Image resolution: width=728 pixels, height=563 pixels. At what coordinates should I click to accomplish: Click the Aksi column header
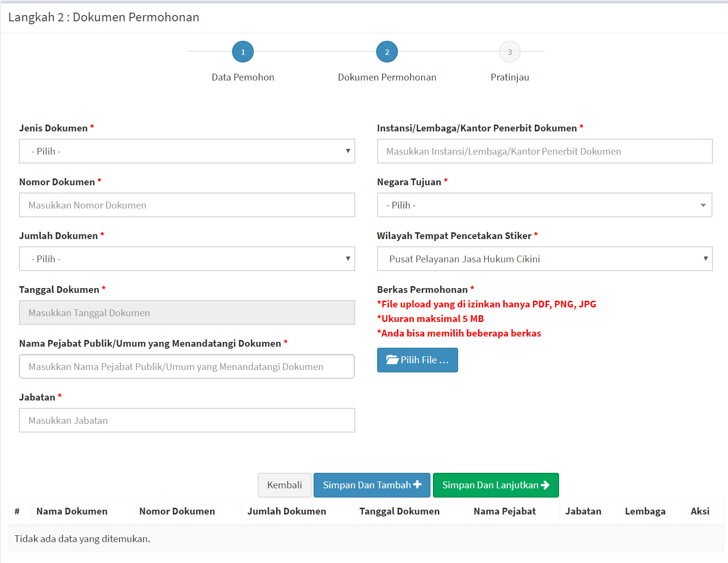700,511
